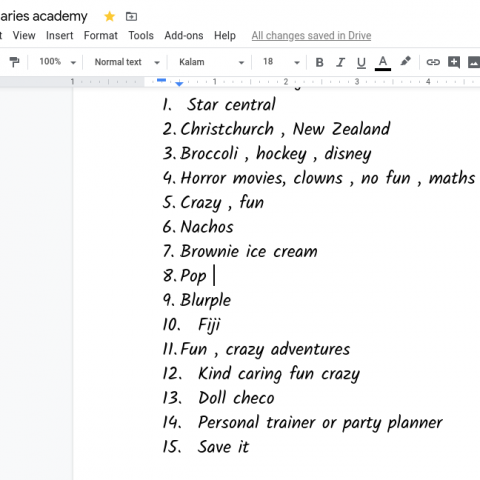
Task: Open the Format menu
Action: coord(101,35)
